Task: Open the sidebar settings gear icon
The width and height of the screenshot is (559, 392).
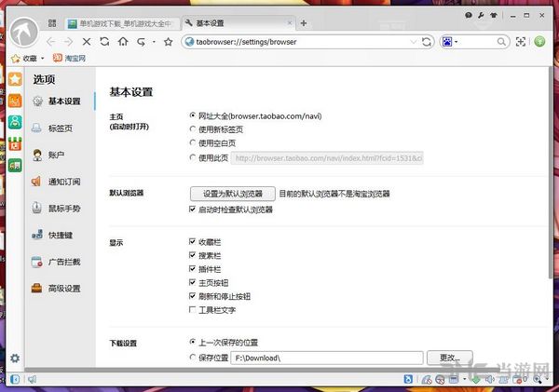Action: tap(15, 358)
